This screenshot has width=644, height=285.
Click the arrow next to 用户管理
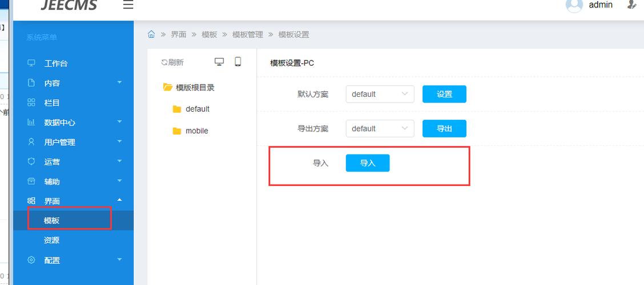[119, 141]
